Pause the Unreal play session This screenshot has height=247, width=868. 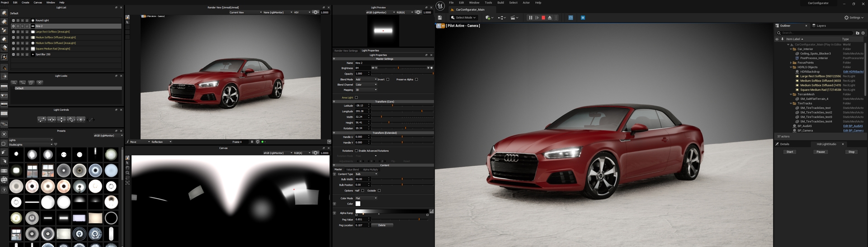click(x=530, y=18)
